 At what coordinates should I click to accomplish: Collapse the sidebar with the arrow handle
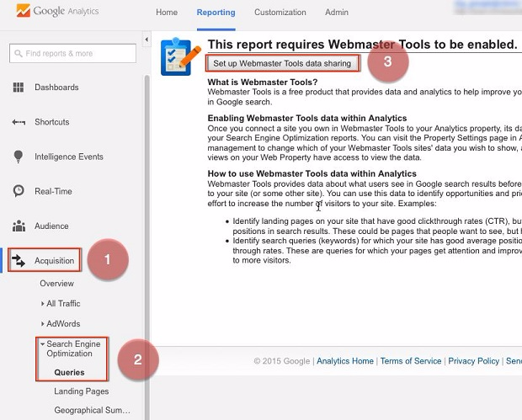point(146,40)
